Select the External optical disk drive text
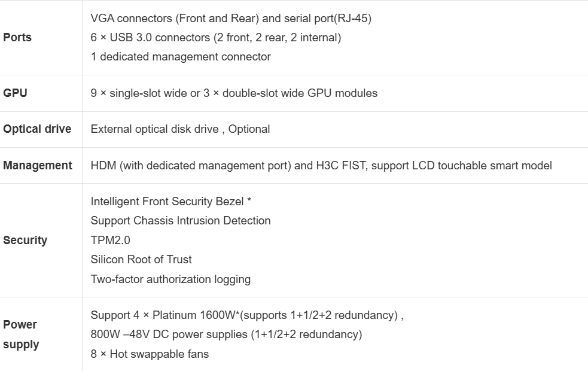The width and height of the screenshot is (588, 371). 180,129
